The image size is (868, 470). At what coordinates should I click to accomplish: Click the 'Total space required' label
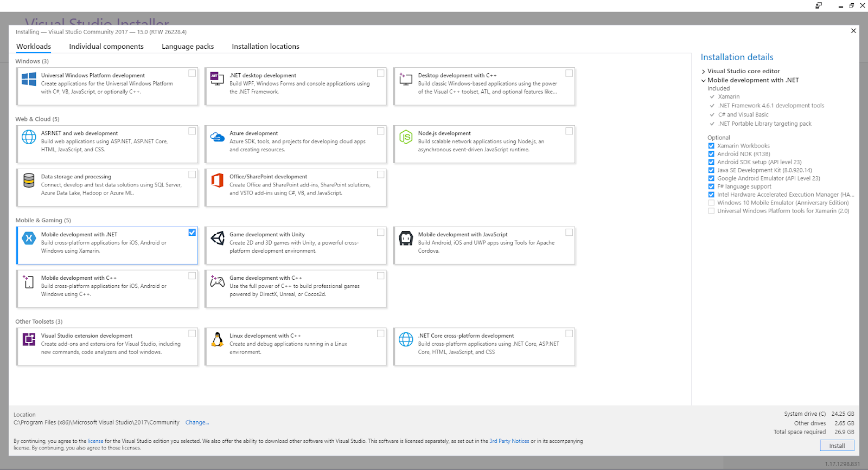[800, 432]
